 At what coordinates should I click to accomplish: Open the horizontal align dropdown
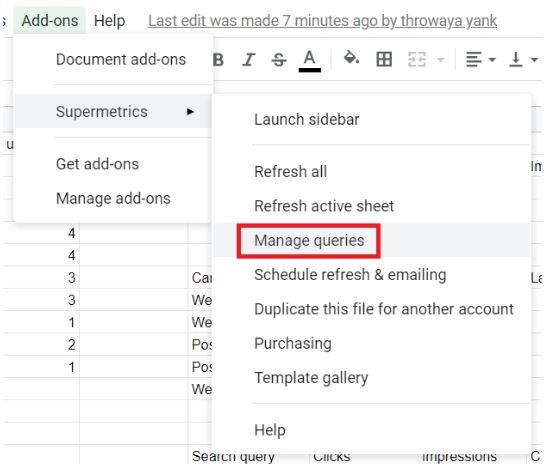pos(481,59)
